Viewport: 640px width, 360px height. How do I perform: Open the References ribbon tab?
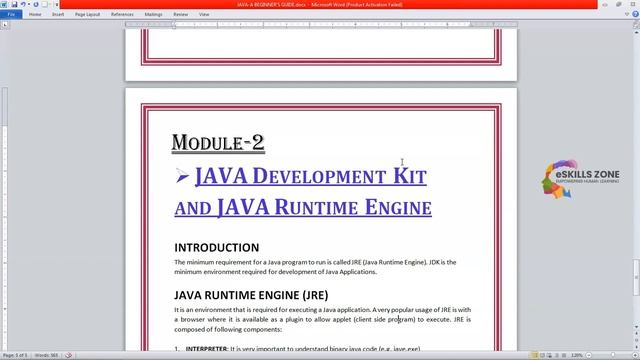[x=122, y=14]
